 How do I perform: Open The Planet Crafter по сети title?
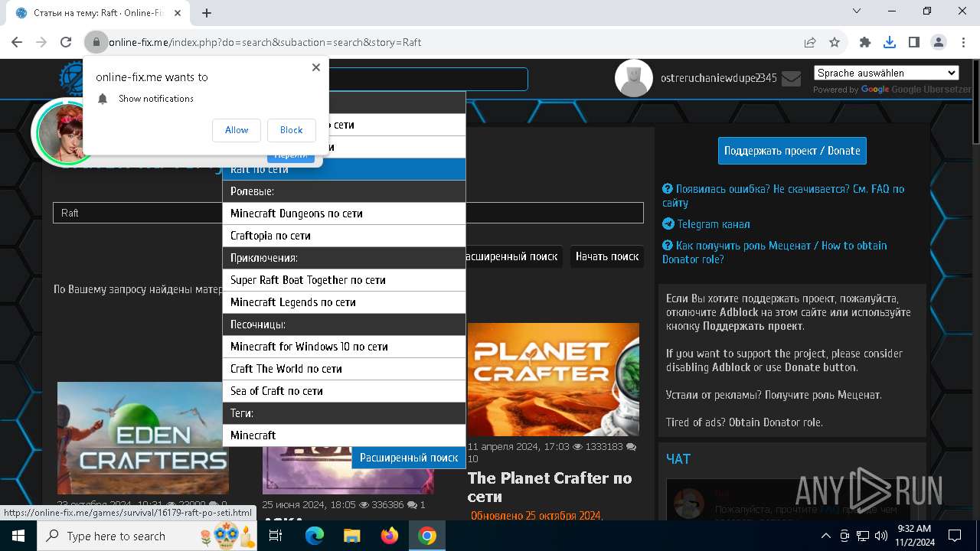tap(550, 487)
